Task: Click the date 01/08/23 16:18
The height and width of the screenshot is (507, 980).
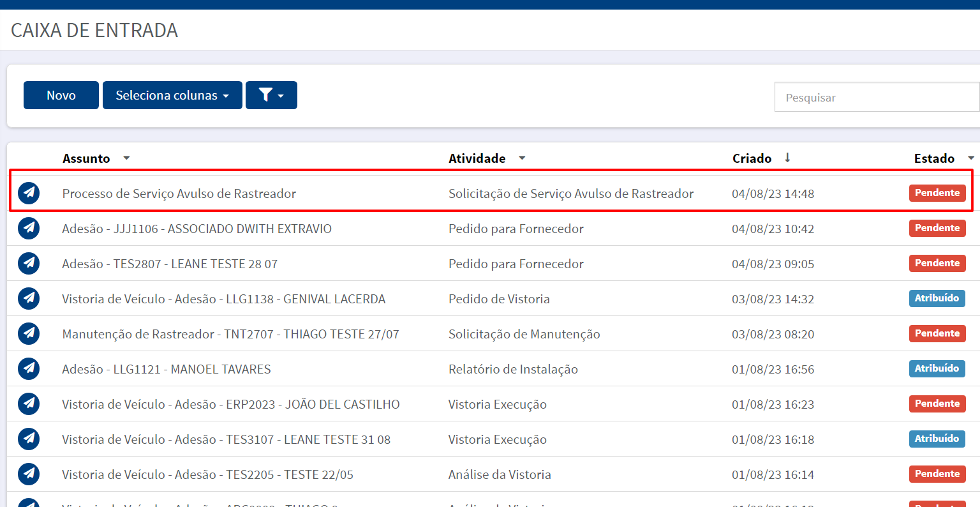Action: click(x=773, y=439)
